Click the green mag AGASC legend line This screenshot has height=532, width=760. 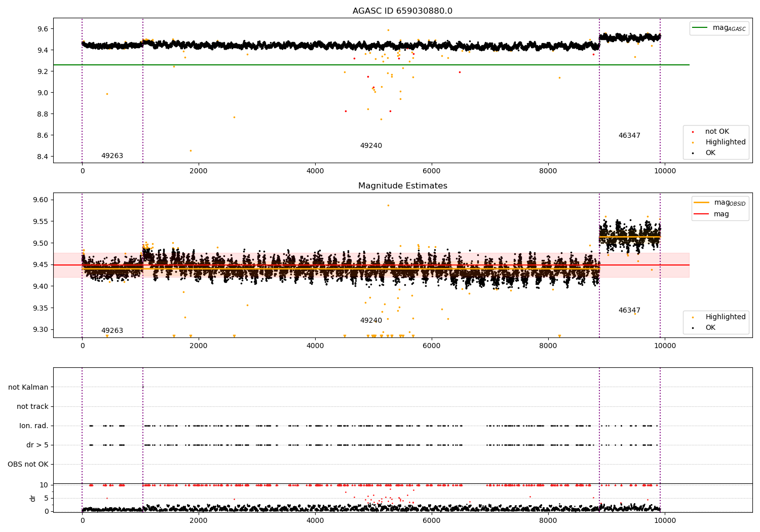[x=701, y=28]
